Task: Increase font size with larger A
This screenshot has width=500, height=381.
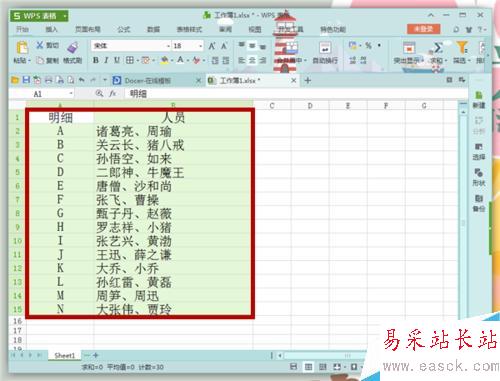Action: [212, 46]
